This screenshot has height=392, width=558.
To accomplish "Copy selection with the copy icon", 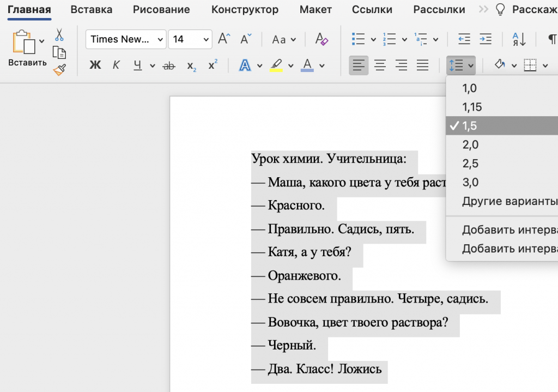I will pyautogui.click(x=59, y=53).
